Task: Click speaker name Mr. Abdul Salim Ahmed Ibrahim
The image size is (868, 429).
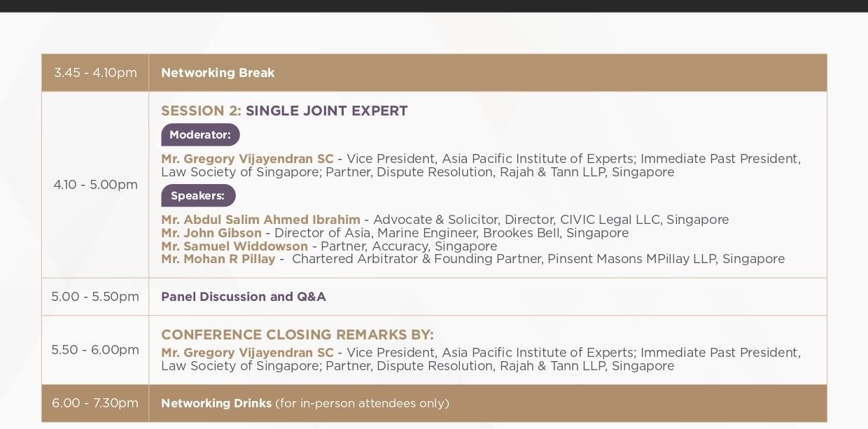Action: click(x=260, y=220)
